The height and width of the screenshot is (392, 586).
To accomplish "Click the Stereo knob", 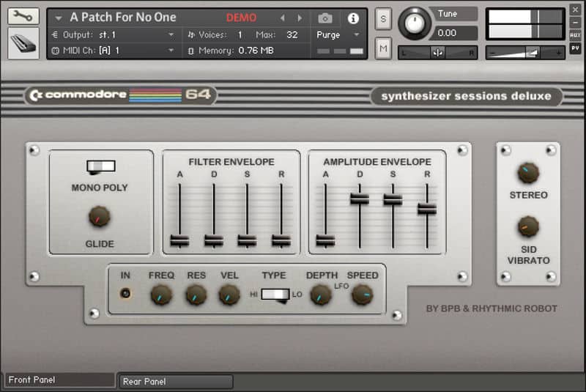I will [x=527, y=173].
